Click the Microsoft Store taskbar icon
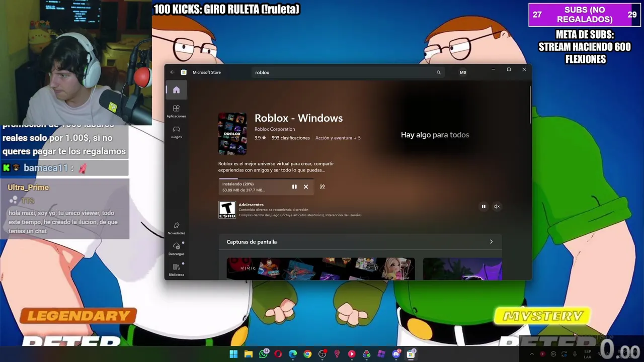This screenshot has width=644, height=362. [411, 354]
